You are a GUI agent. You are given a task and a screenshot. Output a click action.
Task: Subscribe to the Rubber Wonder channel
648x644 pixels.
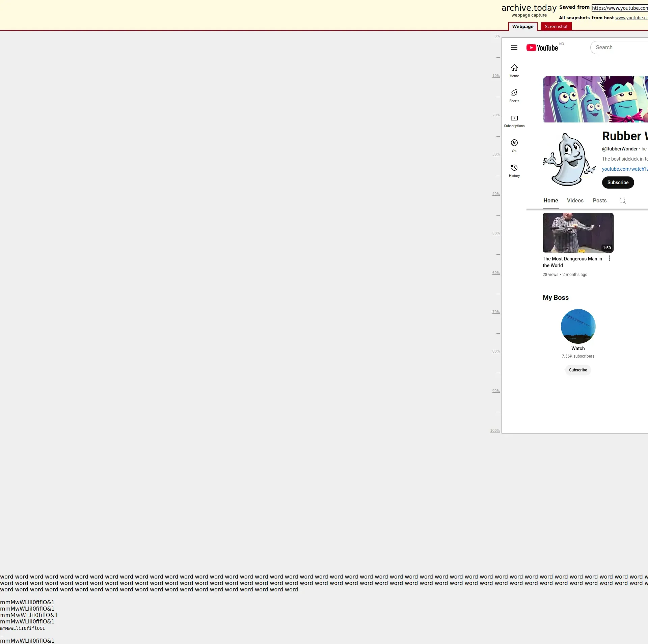(x=618, y=183)
